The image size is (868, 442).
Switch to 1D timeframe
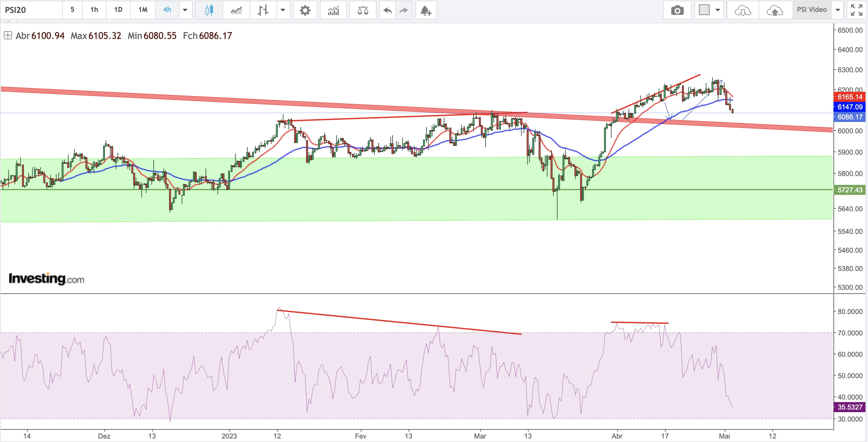(x=118, y=10)
